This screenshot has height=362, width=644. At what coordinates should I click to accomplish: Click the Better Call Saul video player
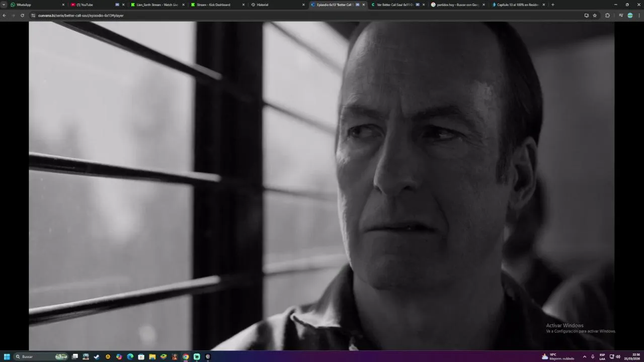coord(321,186)
